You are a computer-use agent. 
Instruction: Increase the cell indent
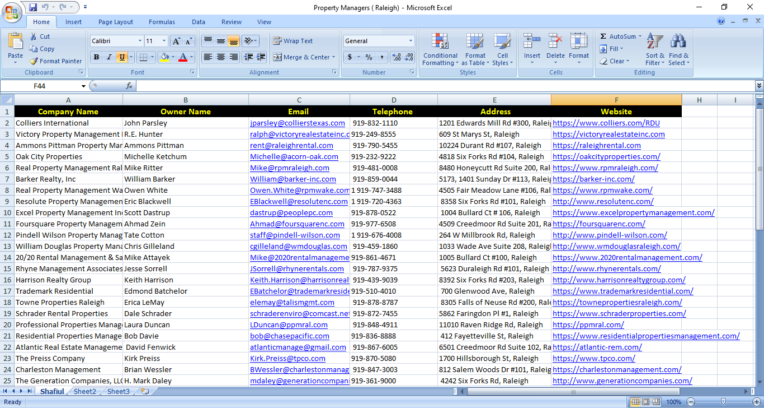point(261,57)
